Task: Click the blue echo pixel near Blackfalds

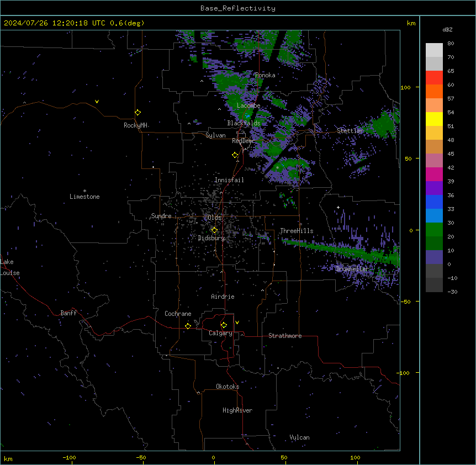Action: click(248, 116)
